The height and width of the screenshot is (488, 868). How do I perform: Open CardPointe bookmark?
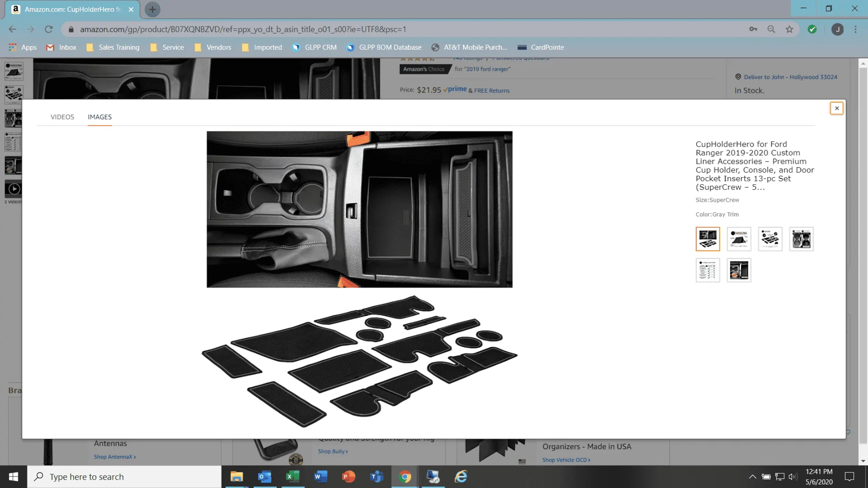pos(541,47)
